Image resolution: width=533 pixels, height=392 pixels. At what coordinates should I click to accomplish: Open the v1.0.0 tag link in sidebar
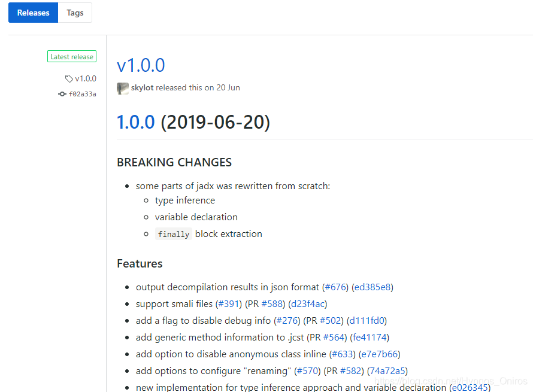tap(86, 78)
